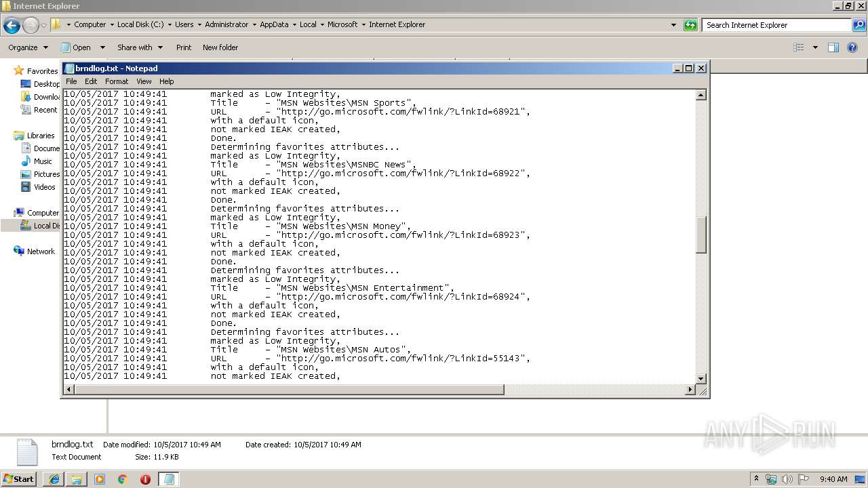Click Notepad scroll up arrow
The height and width of the screenshot is (488, 868).
[x=701, y=96]
